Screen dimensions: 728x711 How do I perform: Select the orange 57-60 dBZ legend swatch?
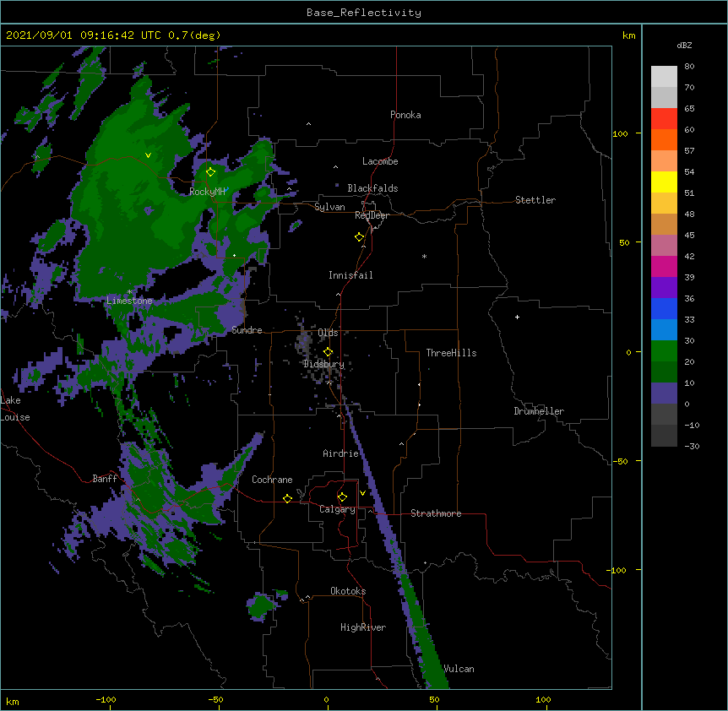[x=664, y=139]
